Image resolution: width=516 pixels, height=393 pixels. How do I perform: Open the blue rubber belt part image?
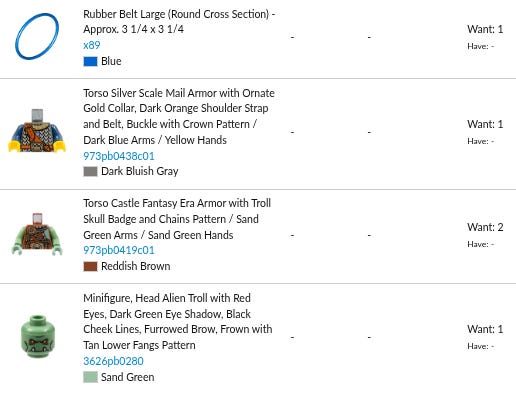(x=37, y=36)
